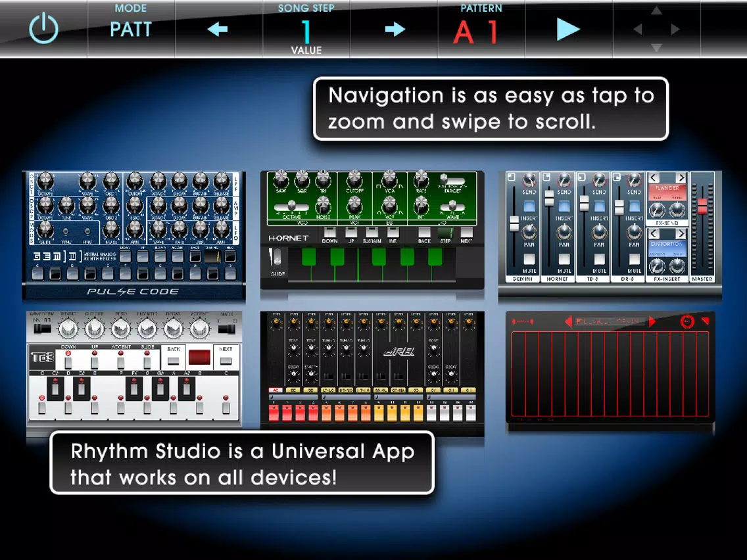The height and width of the screenshot is (560, 747).
Task: Select previous FX-SEND effect arrow
Action: click(654, 178)
